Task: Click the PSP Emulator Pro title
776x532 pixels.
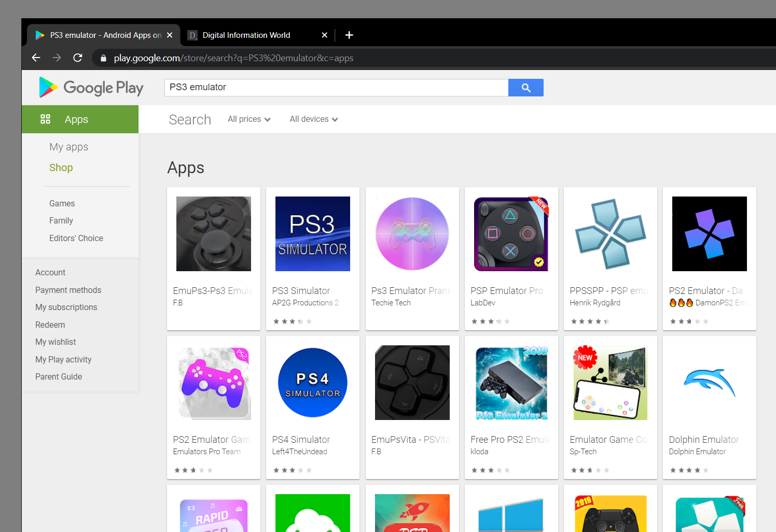Action: pos(507,291)
